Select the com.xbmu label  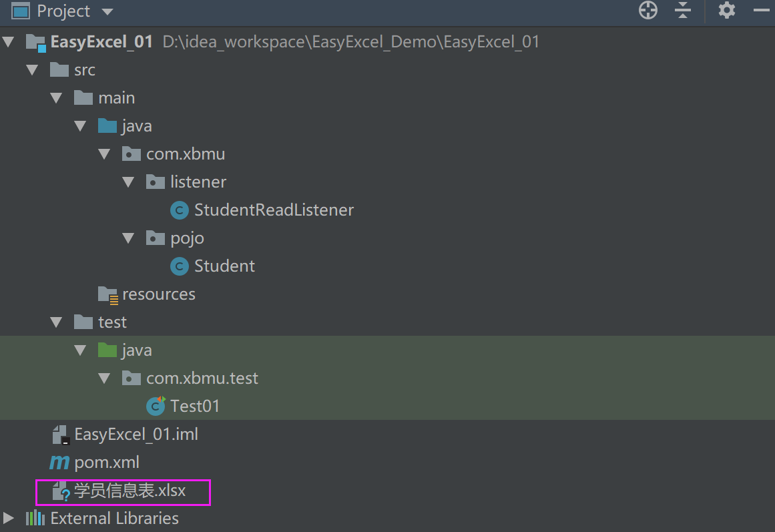click(186, 154)
